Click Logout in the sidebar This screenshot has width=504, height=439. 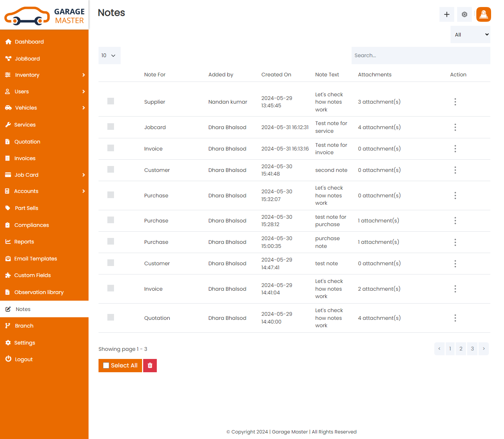pyautogui.click(x=24, y=359)
